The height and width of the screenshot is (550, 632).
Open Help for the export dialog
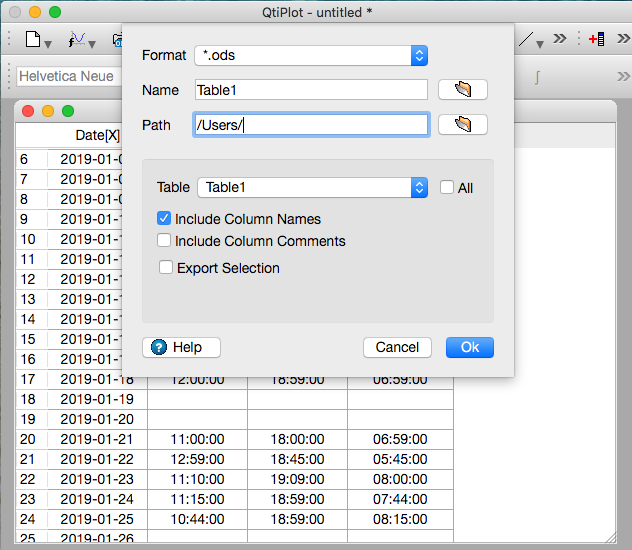tap(181, 347)
